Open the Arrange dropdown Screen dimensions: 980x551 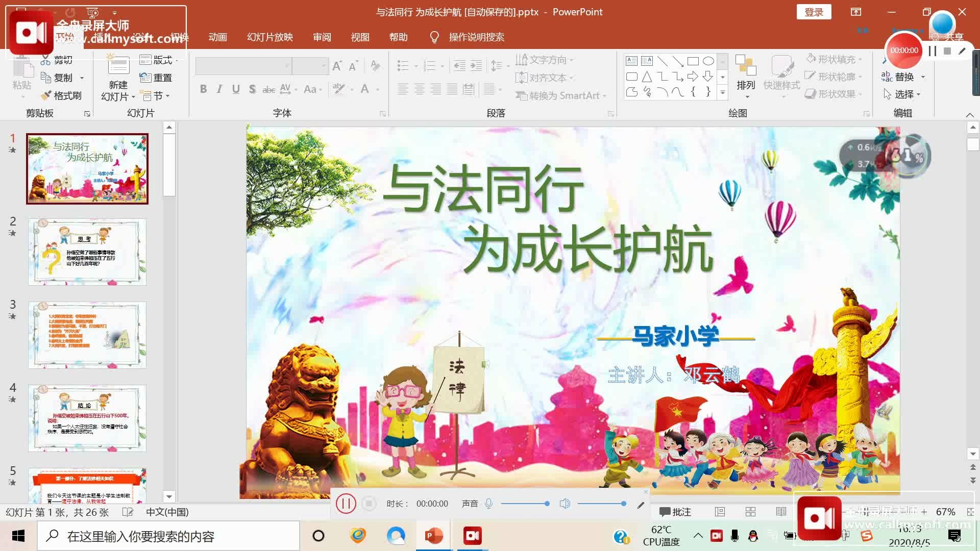pos(746,77)
